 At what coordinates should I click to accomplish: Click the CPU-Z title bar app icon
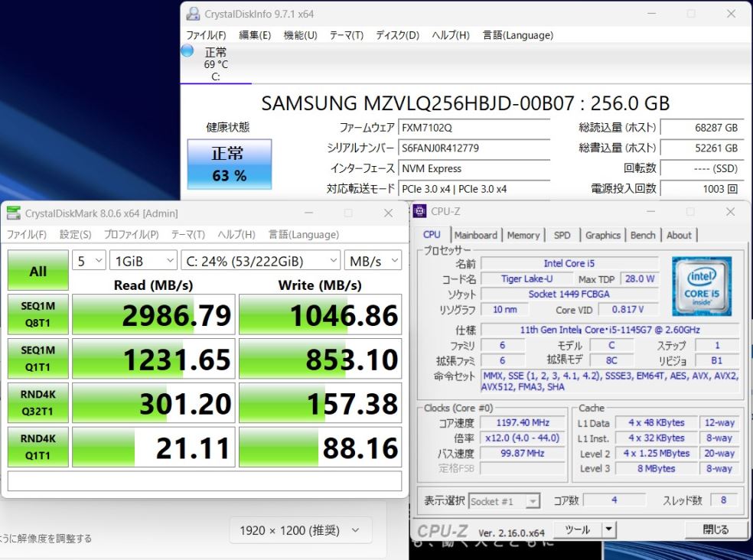[x=421, y=212]
